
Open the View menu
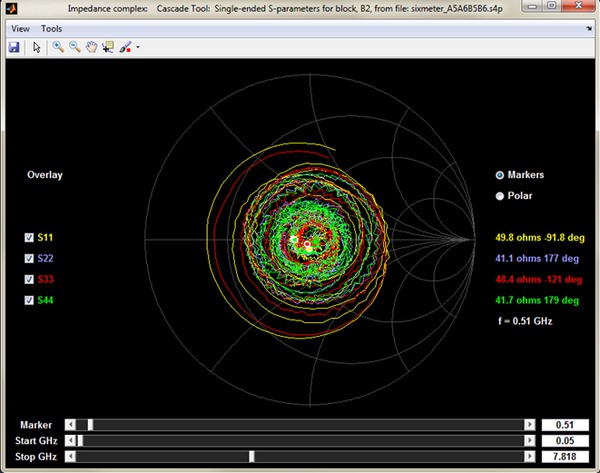20,28
